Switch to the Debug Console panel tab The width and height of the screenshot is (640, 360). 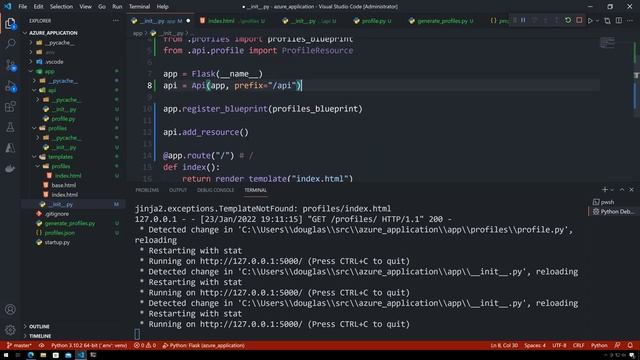coord(216,190)
